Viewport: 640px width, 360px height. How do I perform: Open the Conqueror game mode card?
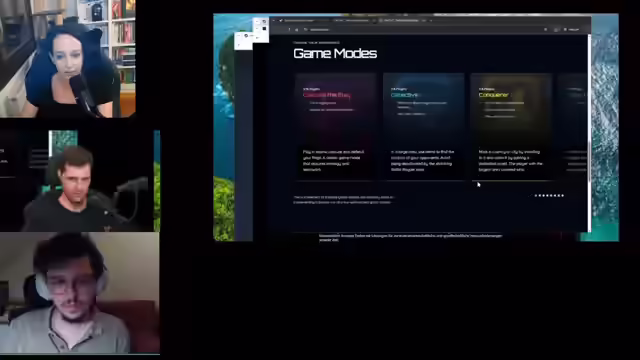[511, 127]
